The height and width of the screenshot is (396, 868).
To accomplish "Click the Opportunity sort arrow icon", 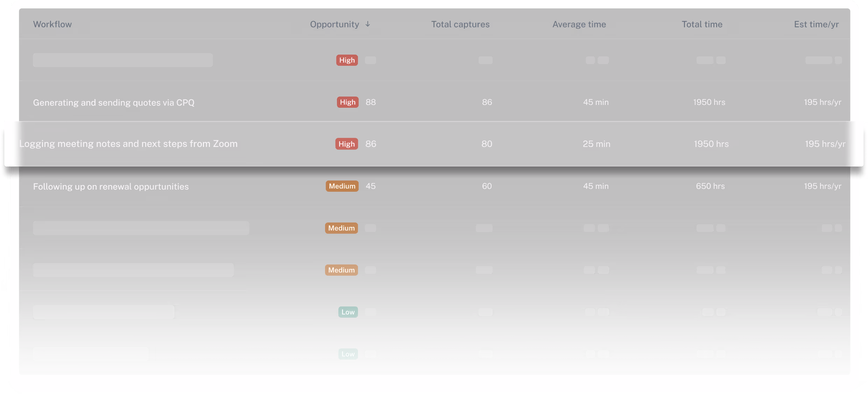I will pos(367,24).
